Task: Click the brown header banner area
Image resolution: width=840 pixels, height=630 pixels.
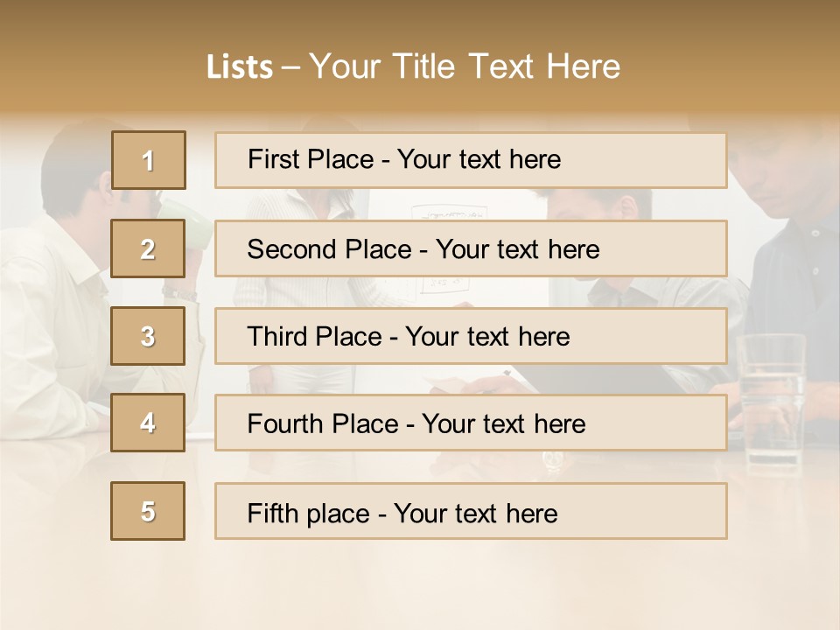Action: click(420, 56)
